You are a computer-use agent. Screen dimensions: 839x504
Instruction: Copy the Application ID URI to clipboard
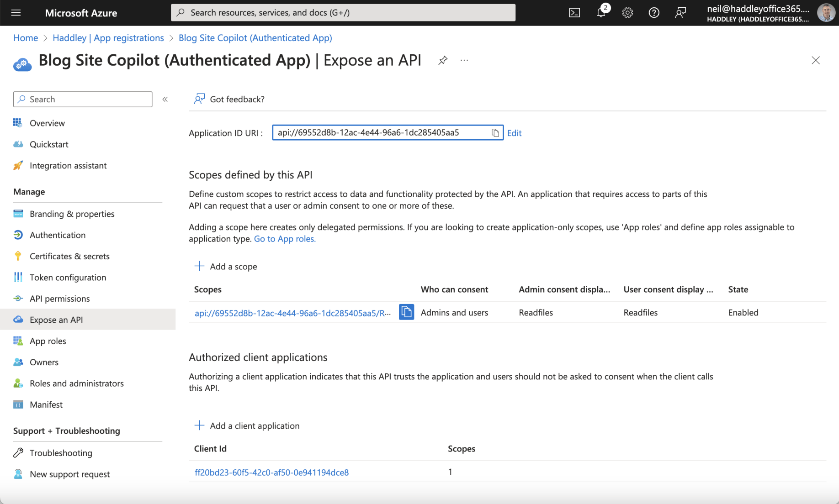pos(495,133)
